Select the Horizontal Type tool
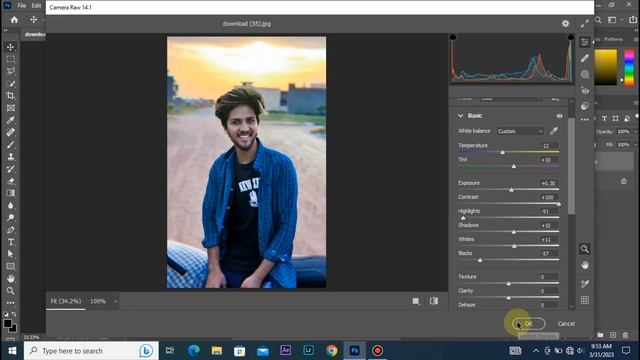 (x=11, y=242)
